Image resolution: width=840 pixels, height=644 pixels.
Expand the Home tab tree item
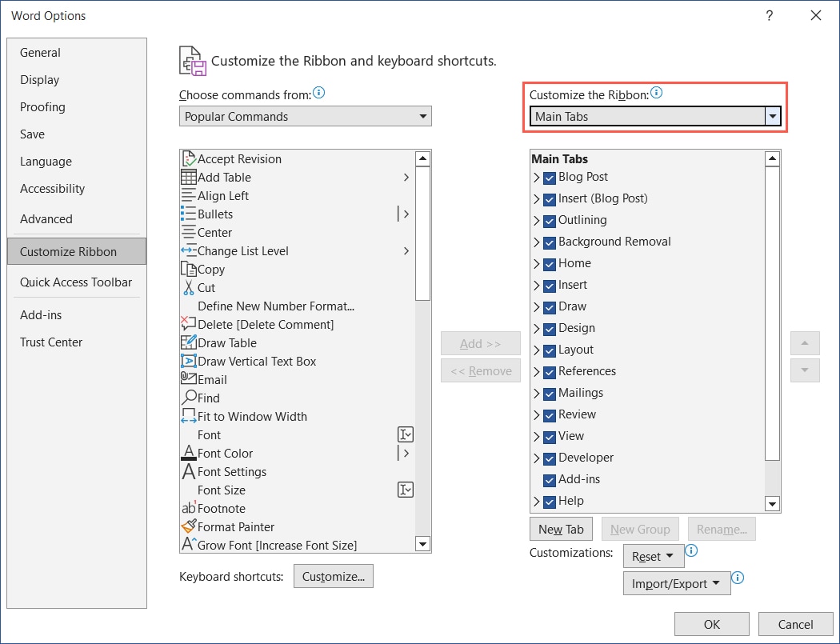(537, 263)
